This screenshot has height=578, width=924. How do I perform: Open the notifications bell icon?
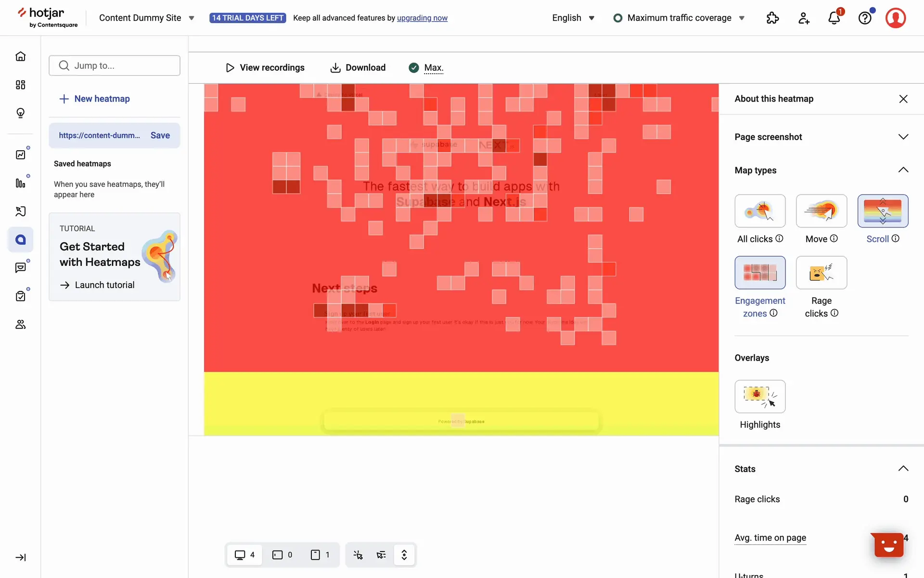tap(834, 18)
